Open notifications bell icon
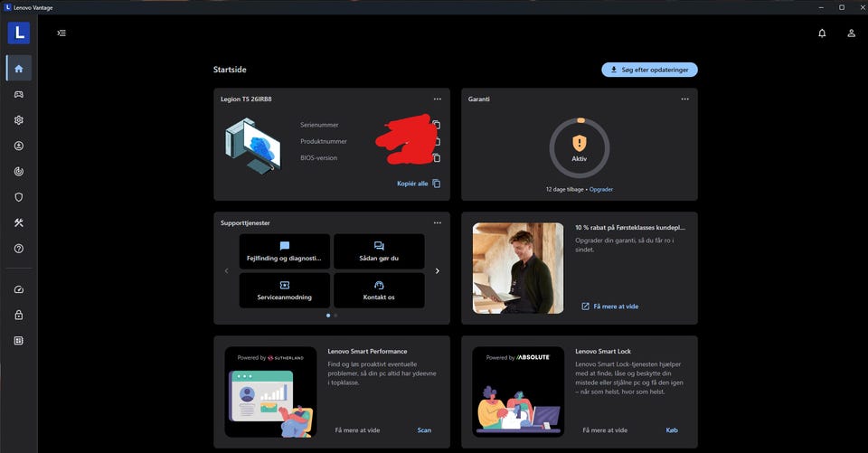The height and width of the screenshot is (453, 868). [822, 33]
